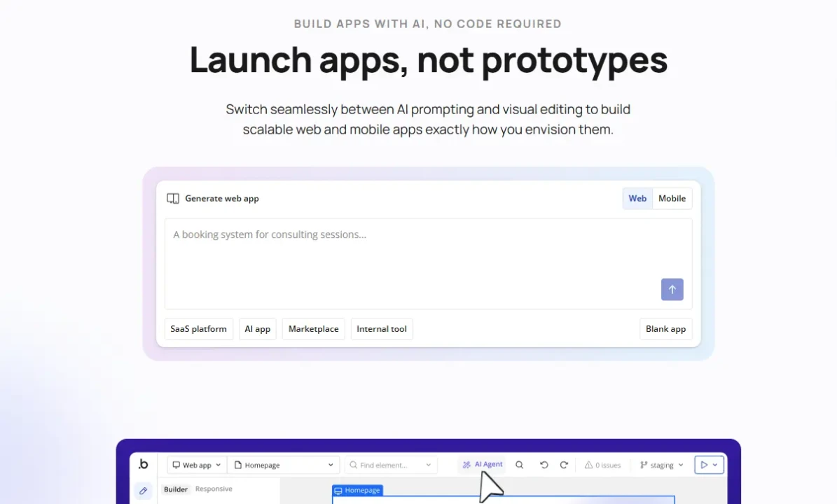Select the Mobile toggle option
837x504 pixels.
pyautogui.click(x=672, y=198)
